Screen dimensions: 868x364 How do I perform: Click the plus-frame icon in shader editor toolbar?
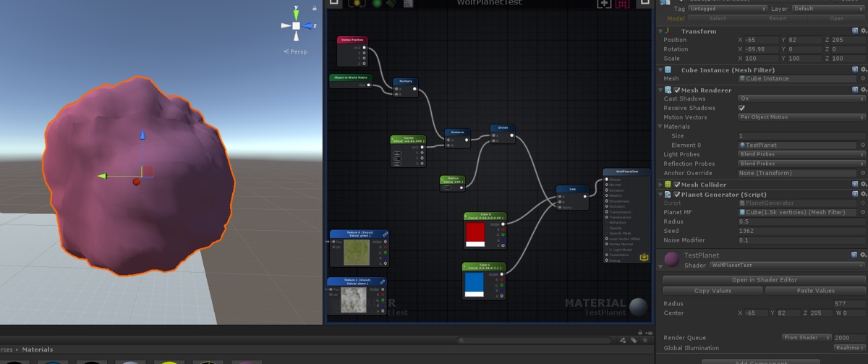pos(604,4)
